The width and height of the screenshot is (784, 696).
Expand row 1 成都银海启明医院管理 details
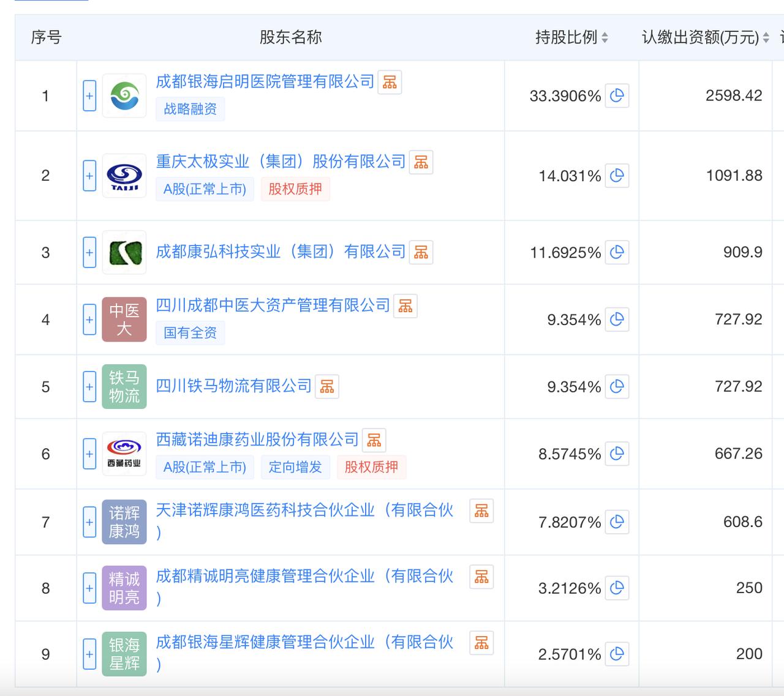(89, 96)
